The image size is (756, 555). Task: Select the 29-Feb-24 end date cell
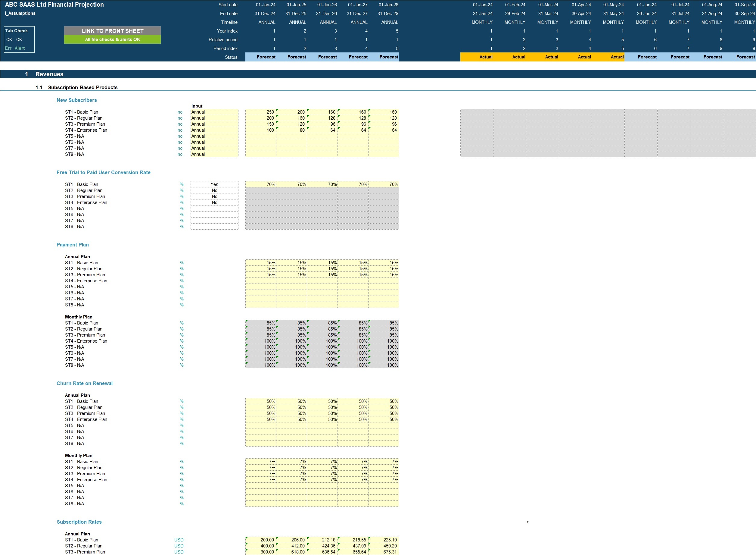[x=515, y=14]
